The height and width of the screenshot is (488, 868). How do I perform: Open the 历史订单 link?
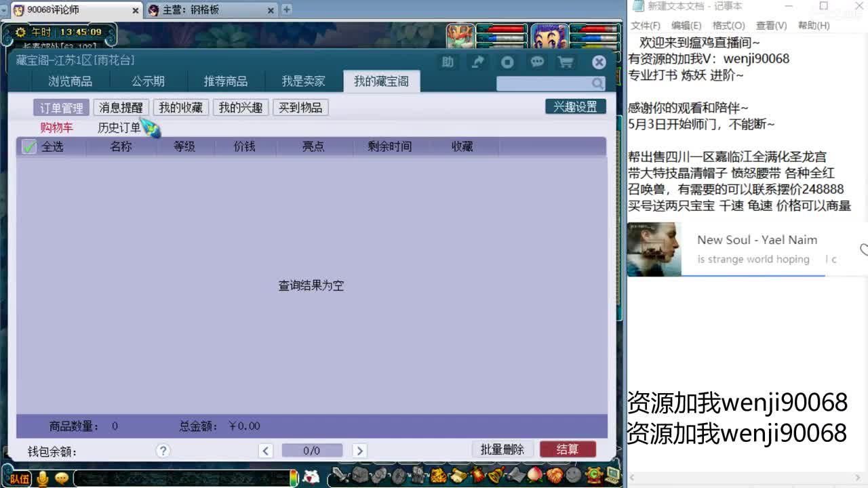pyautogui.click(x=119, y=127)
